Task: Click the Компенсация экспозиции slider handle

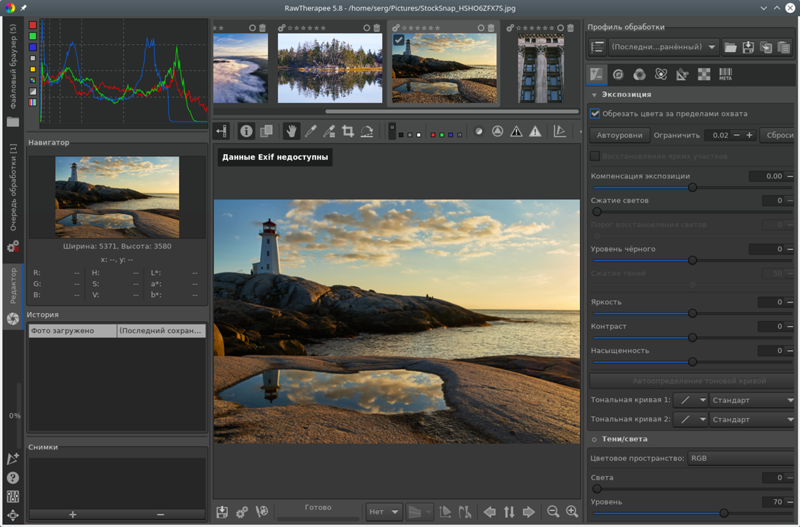Action: [x=692, y=188]
